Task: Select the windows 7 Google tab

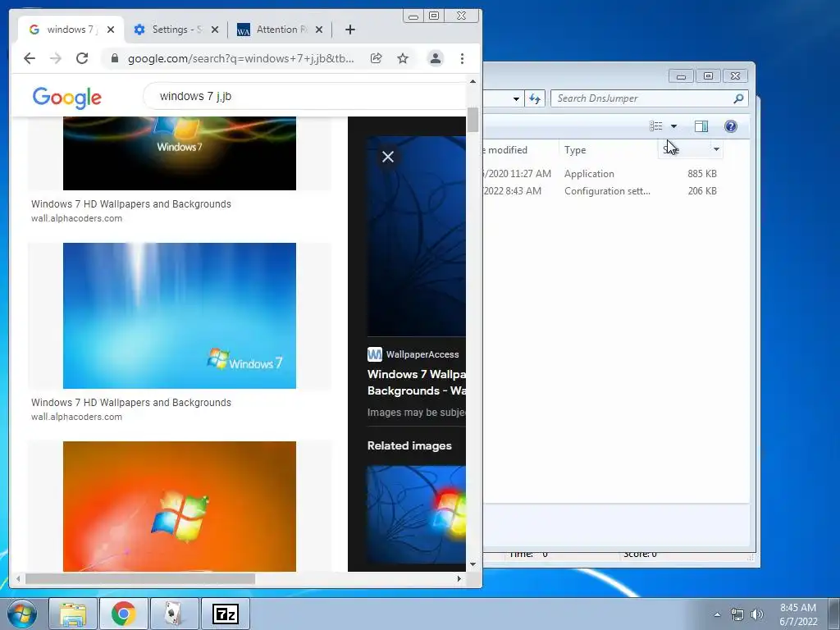Action: click(71, 30)
